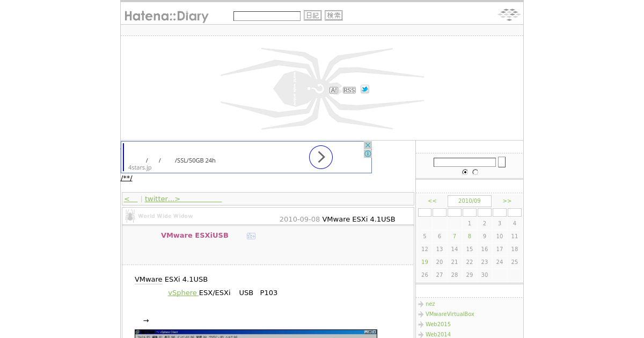Click the spider header banner image
The width and height of the screenshot is (644, 338).
322,89
